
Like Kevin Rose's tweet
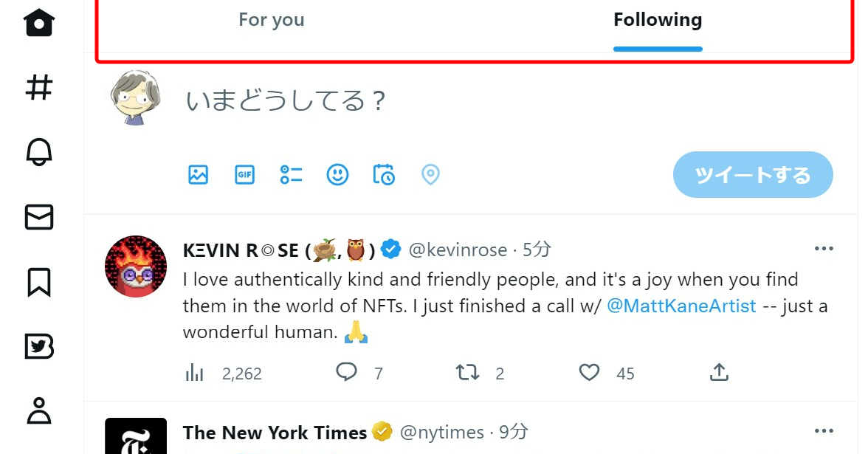tap(589, 373)
